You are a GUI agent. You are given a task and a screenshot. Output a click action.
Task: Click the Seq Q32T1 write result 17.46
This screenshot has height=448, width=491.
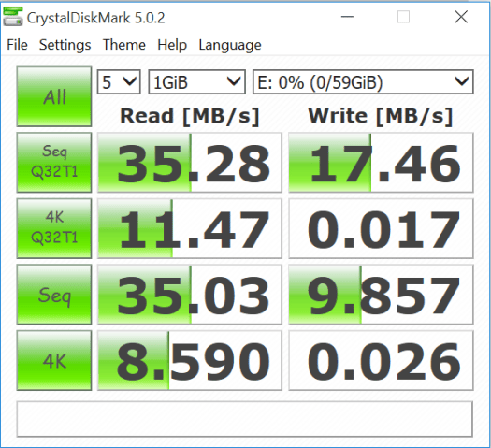pyautogui.click(x=381, y=163)
